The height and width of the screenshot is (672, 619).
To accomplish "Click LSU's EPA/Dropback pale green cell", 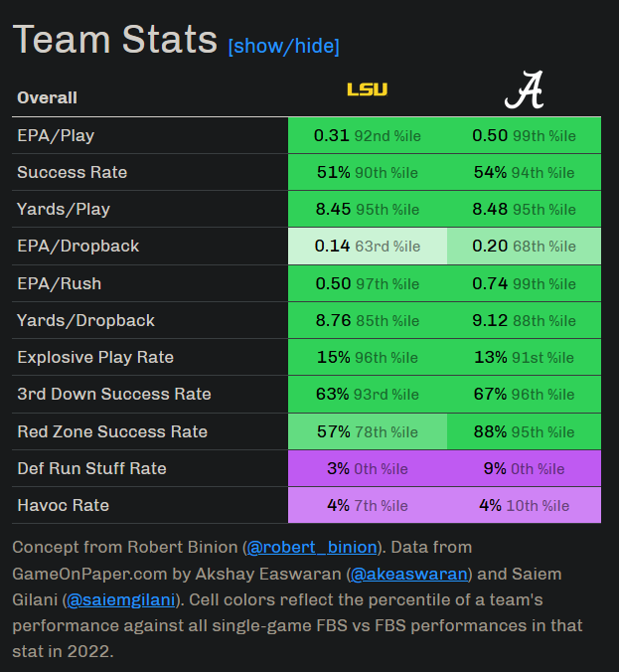I will pos(367,247).
